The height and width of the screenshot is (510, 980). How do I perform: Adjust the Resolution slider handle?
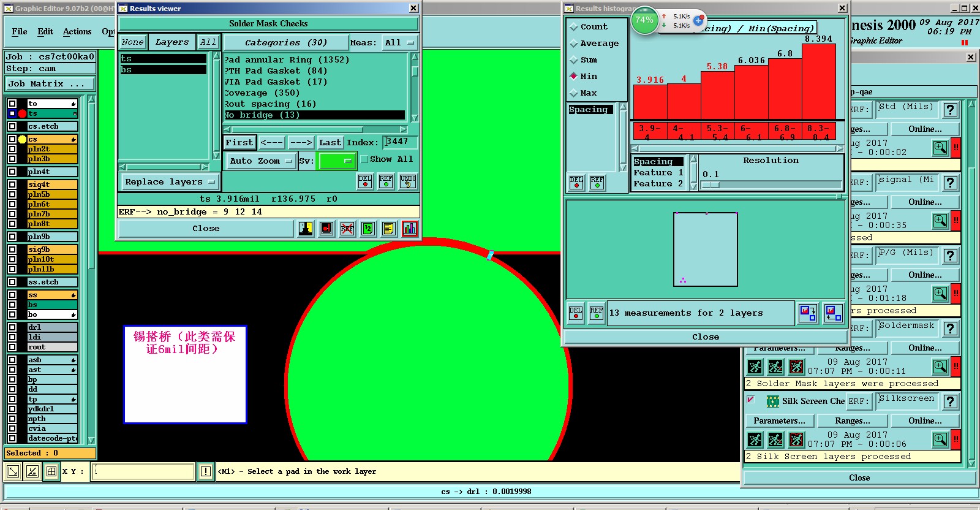710,185
